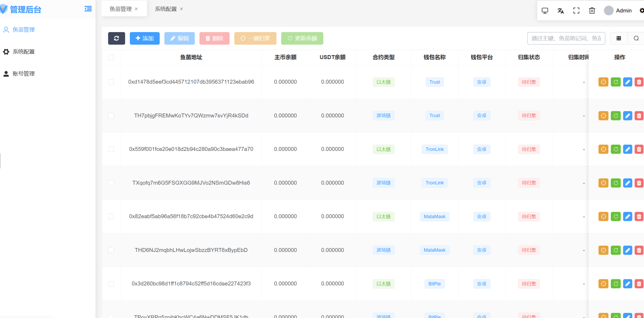Click the language translation icon

point(560,11)
